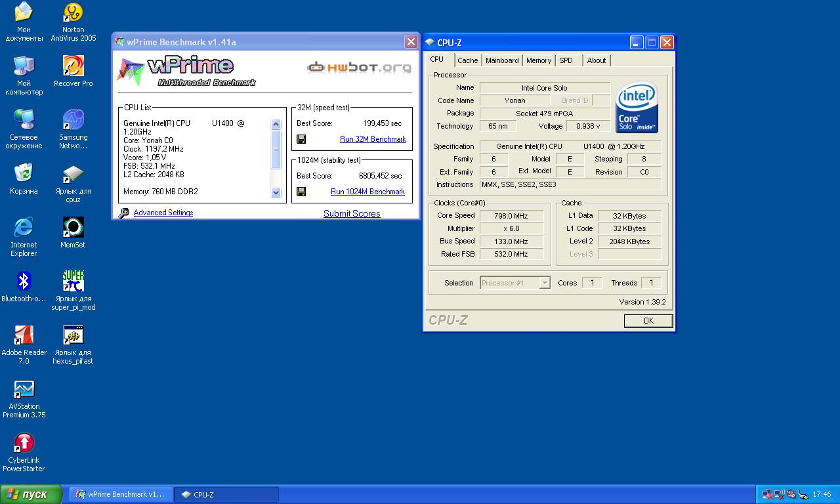Click 32M best score 199,453 sec
Viewport: 840px width, 504px height.
(x=382, y=123)
